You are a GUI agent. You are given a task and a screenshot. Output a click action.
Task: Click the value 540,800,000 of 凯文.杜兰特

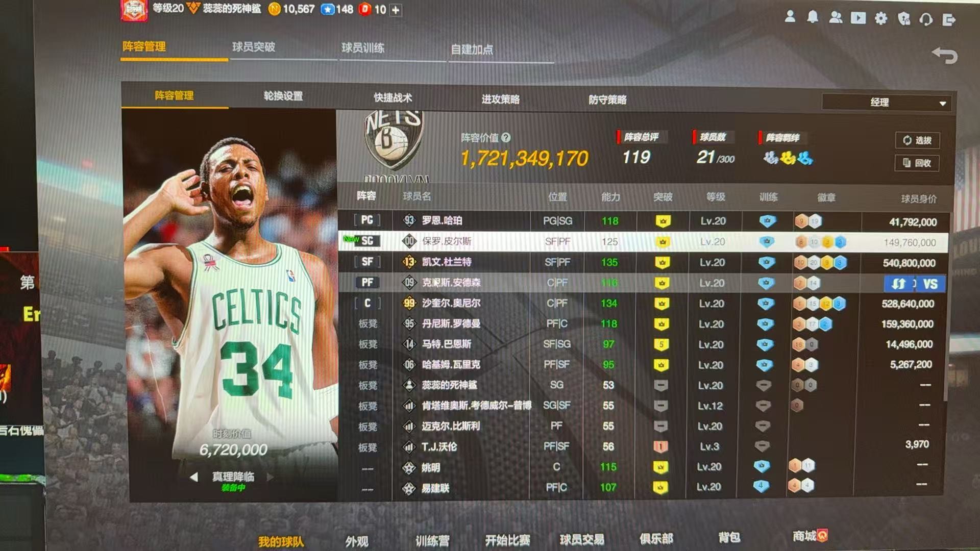909,263
